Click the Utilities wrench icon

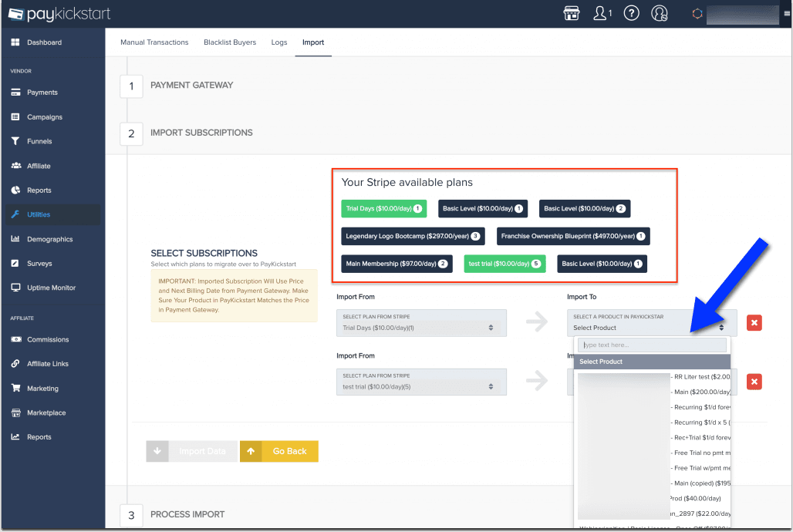[15, 214]
